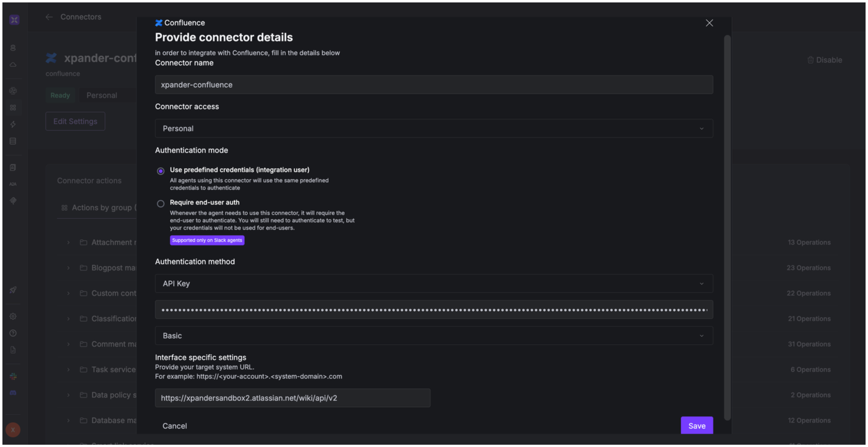Save the connector details
Viewport: 868px width, 447px height.
pos(697,425)
